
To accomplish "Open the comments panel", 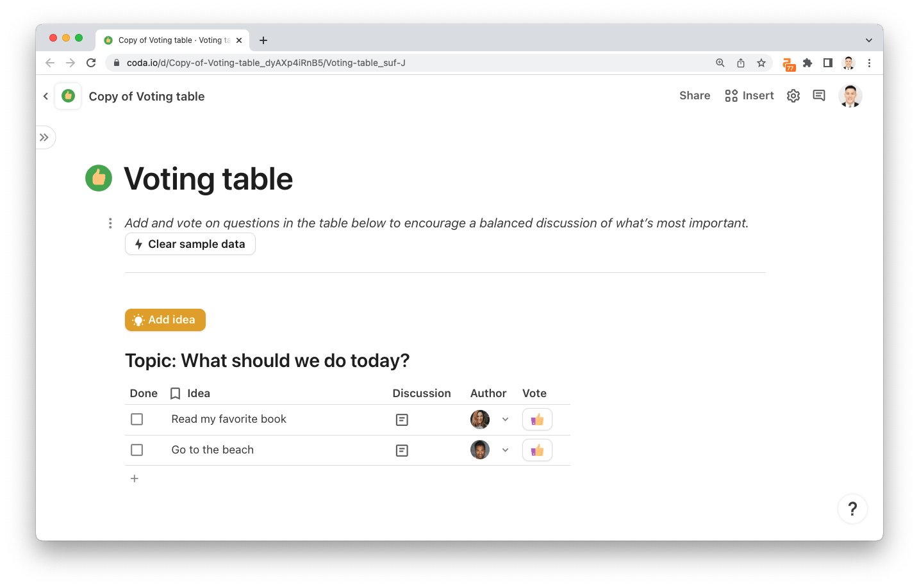I will point(818,95).
